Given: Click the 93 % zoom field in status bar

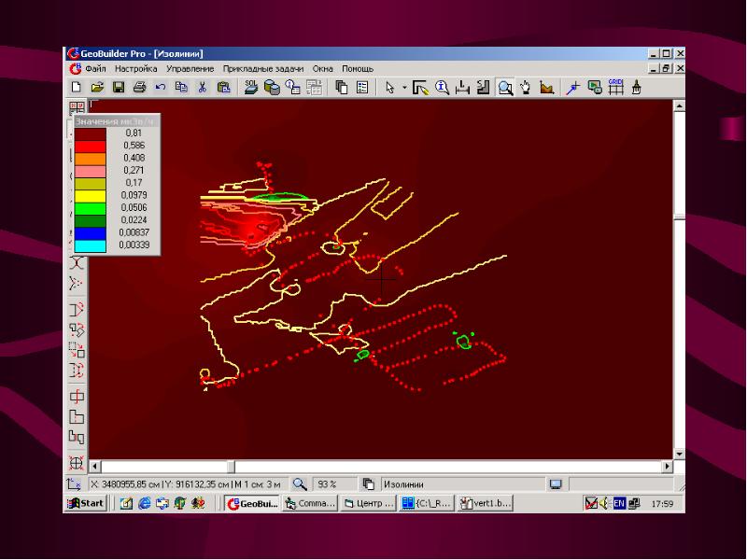Looking at the screenshot, I should 327,484.
